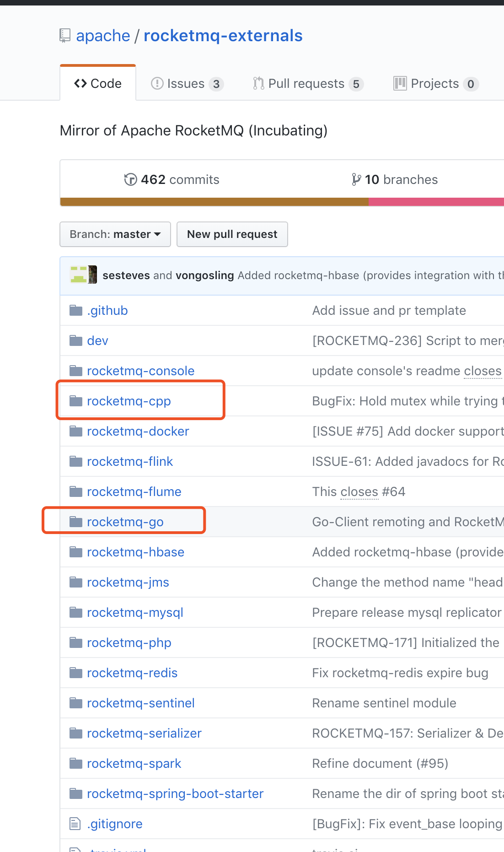Open the .github folder
Image resolution: width=504 pixels, height=852 pixels.
[107, 311]
